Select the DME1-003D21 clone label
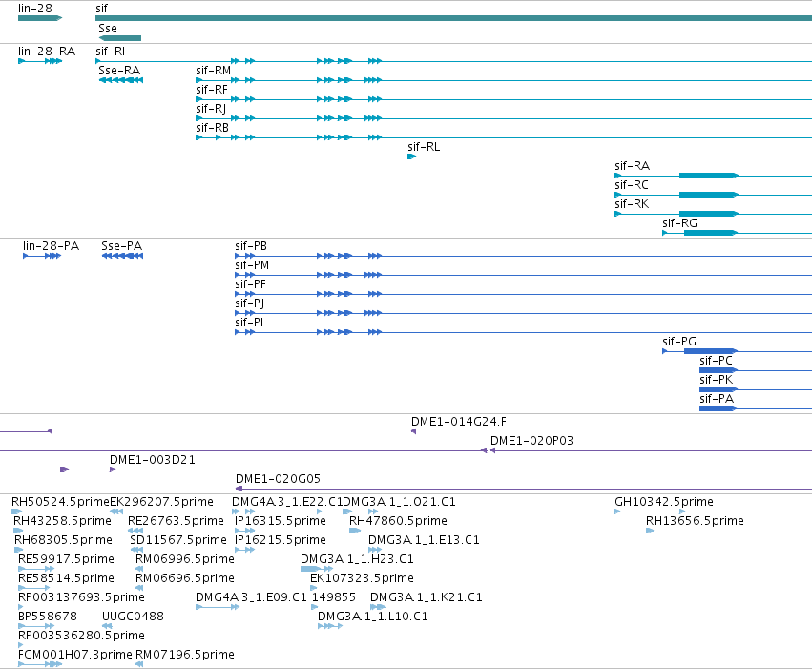 pos(153,460)
